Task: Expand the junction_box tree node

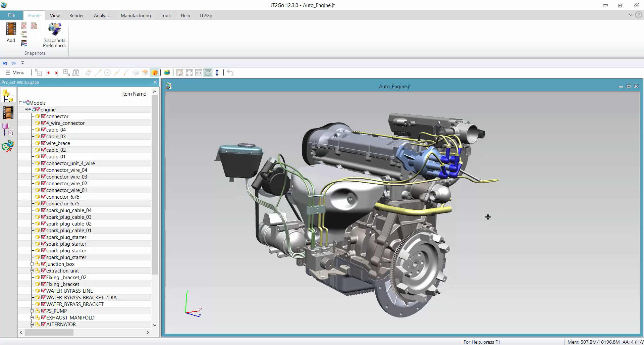Action: pos(32,264)
